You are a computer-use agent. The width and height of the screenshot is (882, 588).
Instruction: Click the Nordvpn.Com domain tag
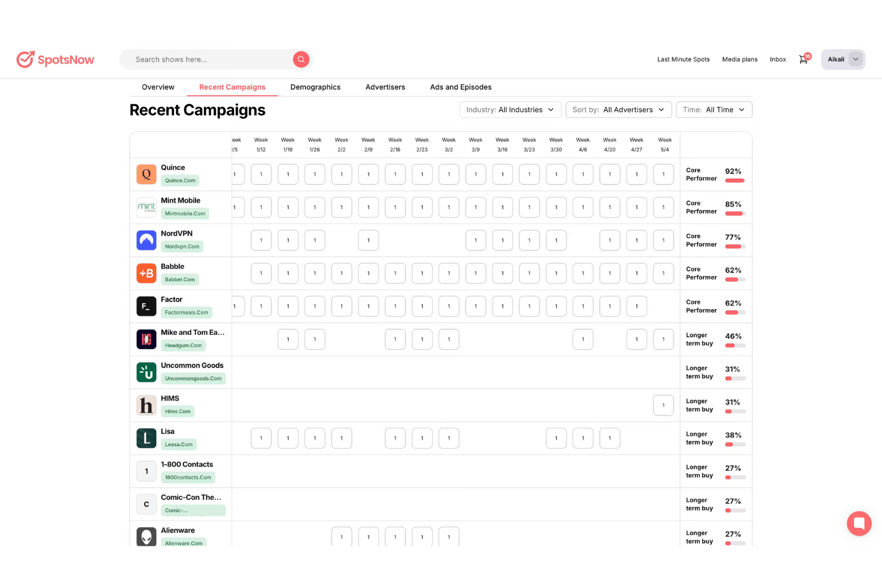point(182,246)
